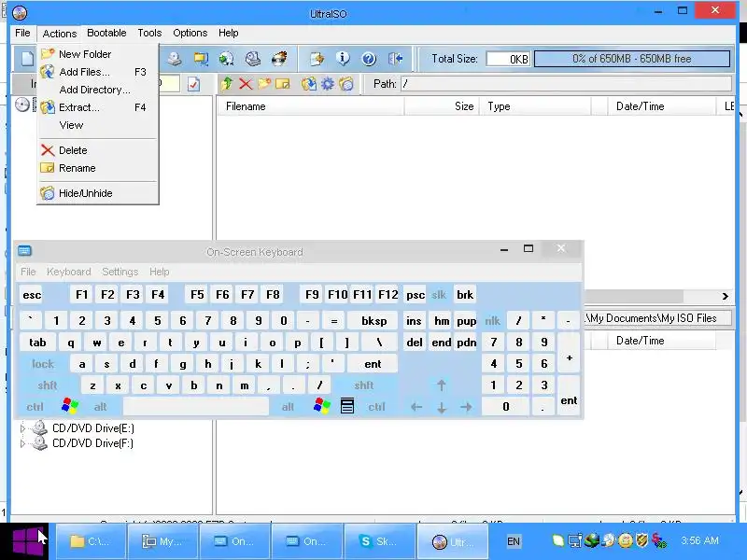Toggle the left ctrl key on keyboard

[x=35, y=407]
